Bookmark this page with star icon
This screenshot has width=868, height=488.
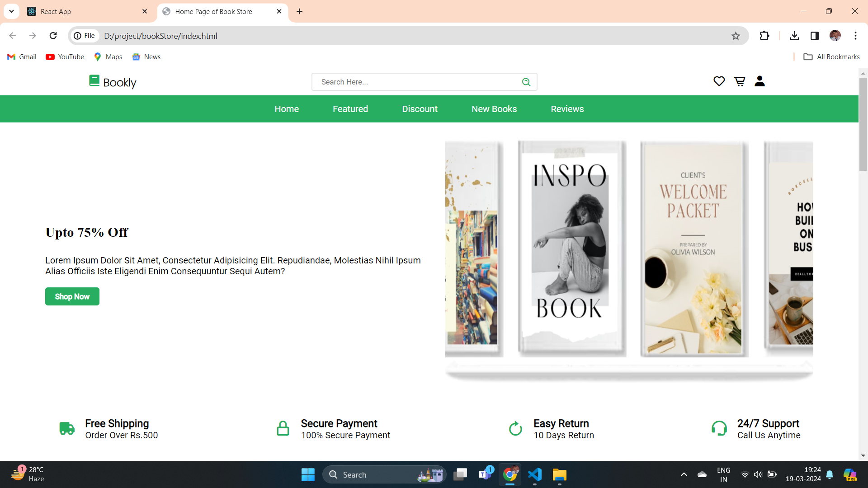[x=736, y=36]
